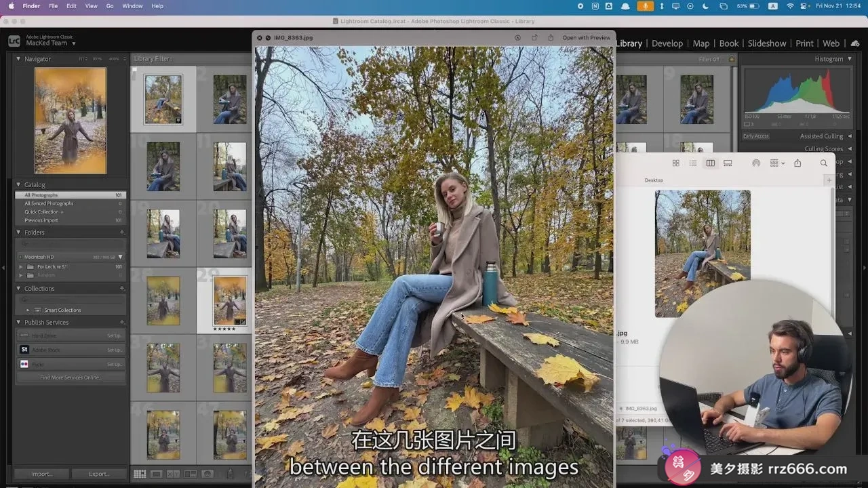Click the Export button

99,474
